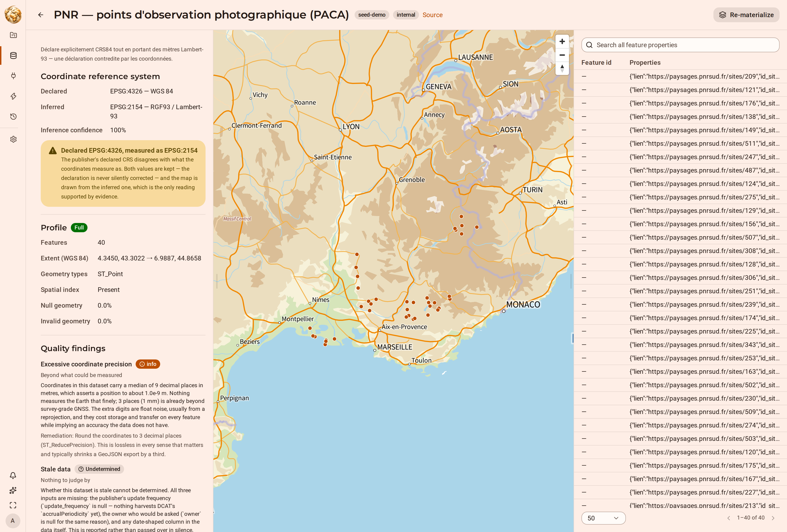The height and width of the screenshot is (532, 787).
Task: Select the row with sites/275
Action: coord(680,197)
